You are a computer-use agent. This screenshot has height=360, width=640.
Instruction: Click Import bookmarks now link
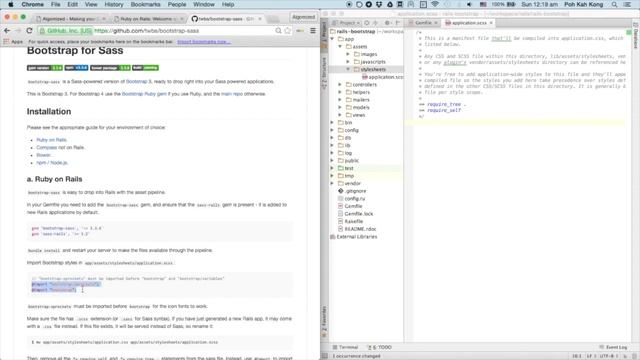coord(204,42)
